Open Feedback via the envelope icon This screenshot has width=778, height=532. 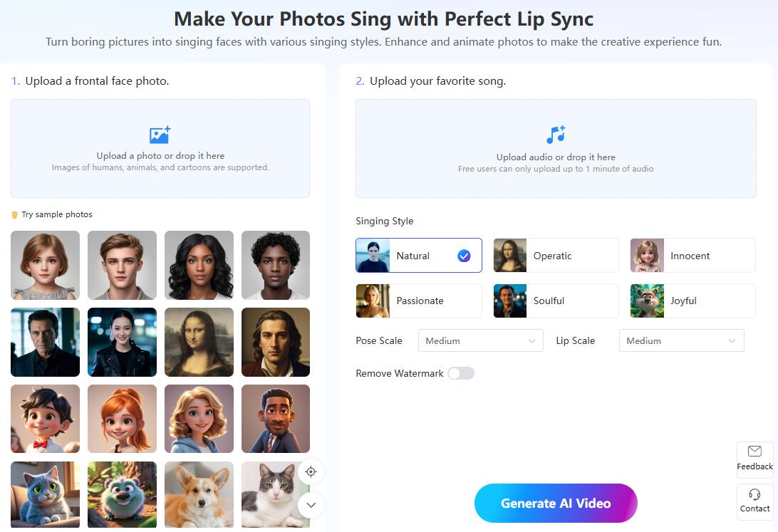click(x=754, y=452)
